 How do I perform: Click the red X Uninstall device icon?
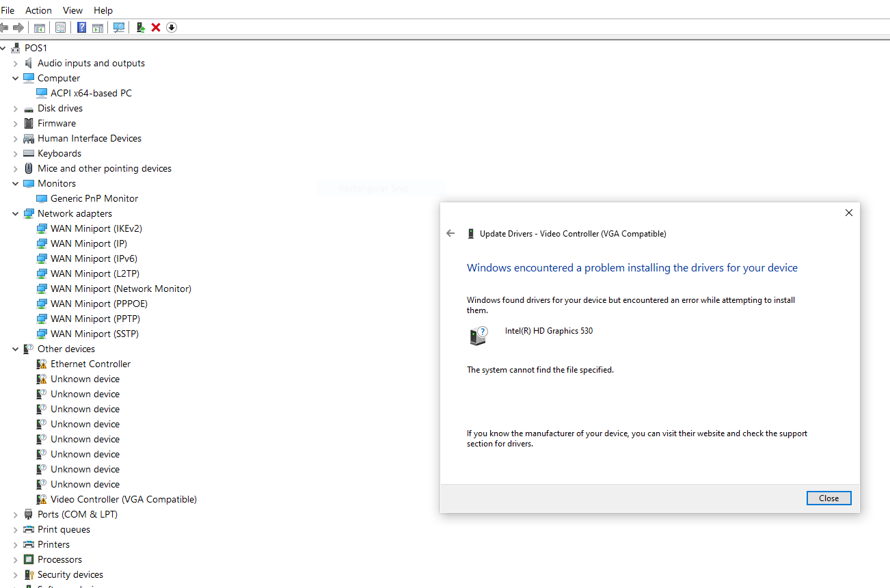(x=156, y=27)
